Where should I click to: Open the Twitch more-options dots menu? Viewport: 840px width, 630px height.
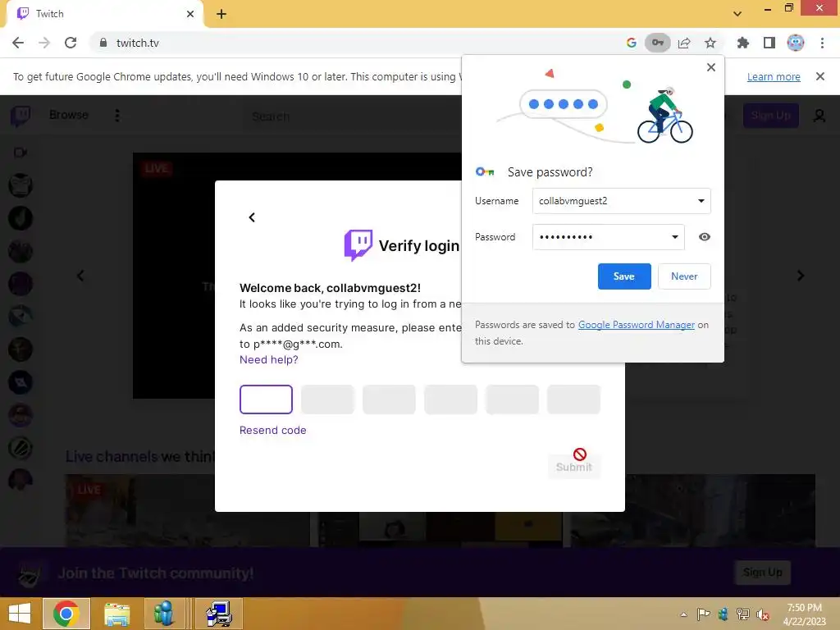coord(117,115)
